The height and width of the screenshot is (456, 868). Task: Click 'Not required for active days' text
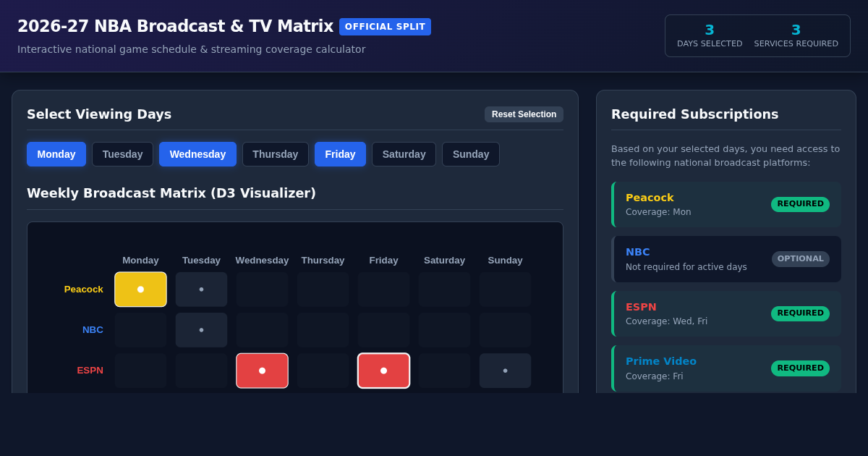[x=686, y=267]
